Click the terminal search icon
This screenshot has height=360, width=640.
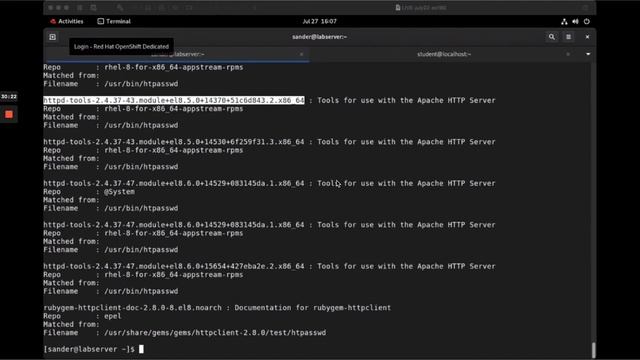(x=552, y=37)
